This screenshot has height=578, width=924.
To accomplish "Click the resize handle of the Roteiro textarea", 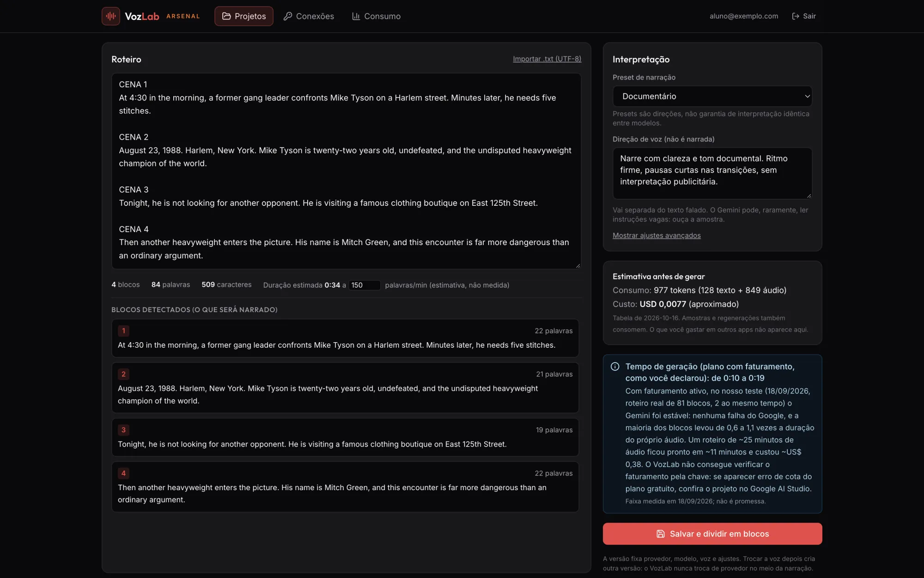I will tap(577, 265).
